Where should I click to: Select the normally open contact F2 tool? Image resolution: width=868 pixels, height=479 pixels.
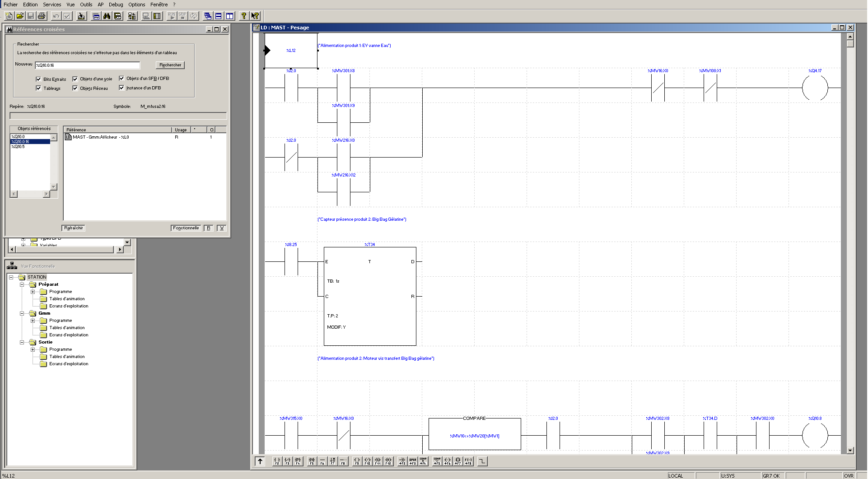[277, 461]
